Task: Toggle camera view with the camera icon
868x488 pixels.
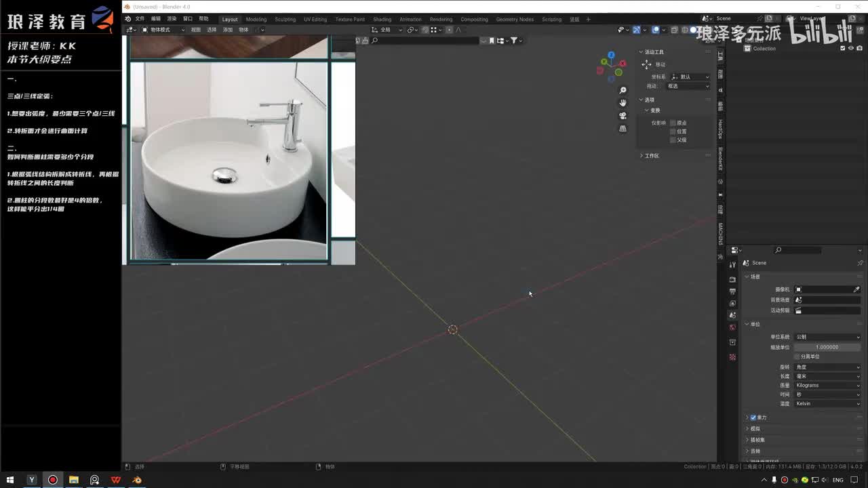Action: pos(623,116)
